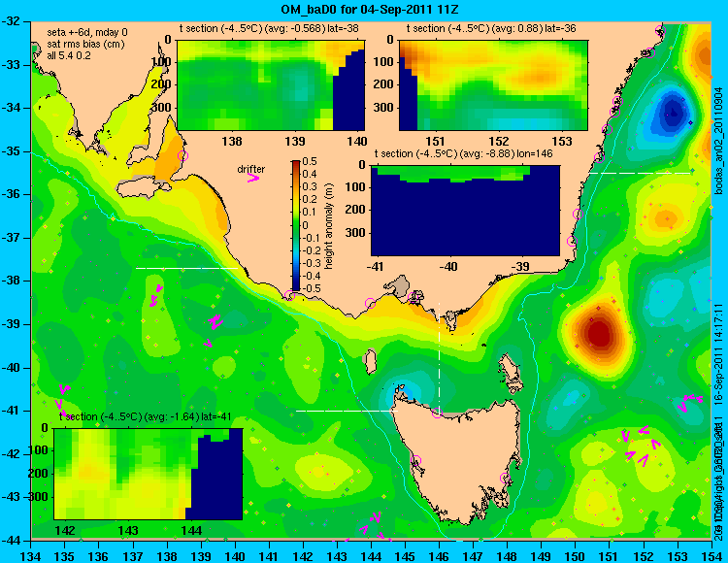This screenshot has width=728, height=563.
Task: Click the magenta circle on Tasmania's north coast at longitude 146
Action: (437, 413)
